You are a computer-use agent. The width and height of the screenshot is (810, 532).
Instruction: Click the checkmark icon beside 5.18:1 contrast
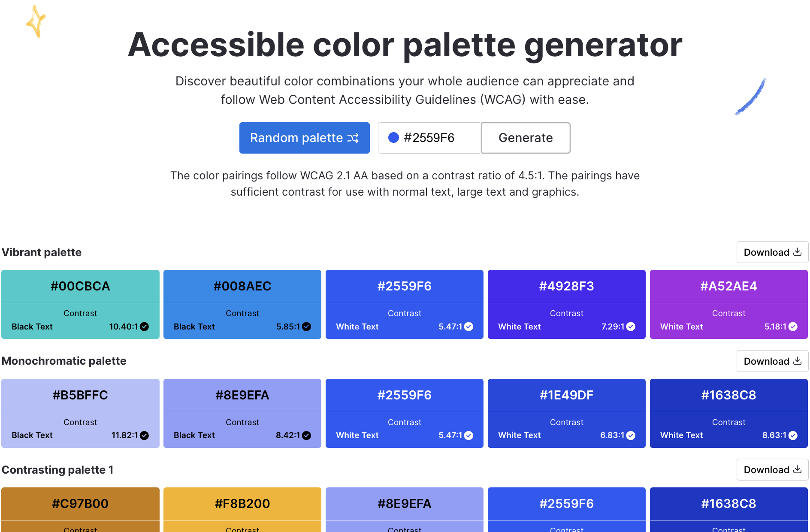coord(793,326)
